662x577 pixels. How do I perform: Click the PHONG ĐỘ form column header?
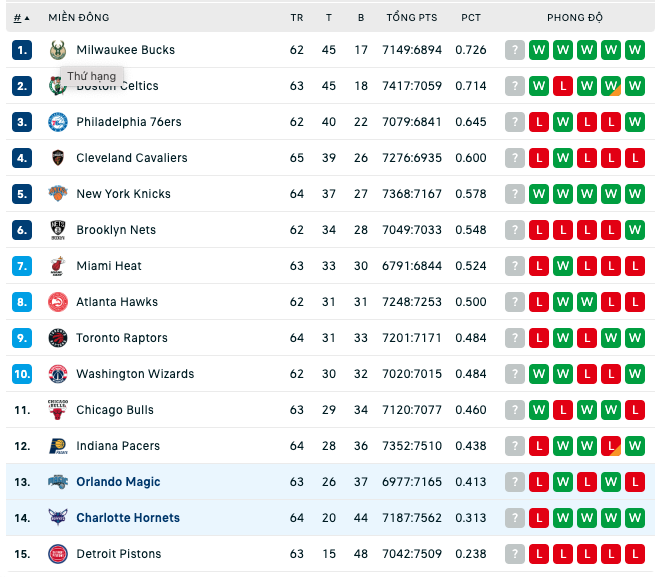pyautogui.click(x=575, y=18)
